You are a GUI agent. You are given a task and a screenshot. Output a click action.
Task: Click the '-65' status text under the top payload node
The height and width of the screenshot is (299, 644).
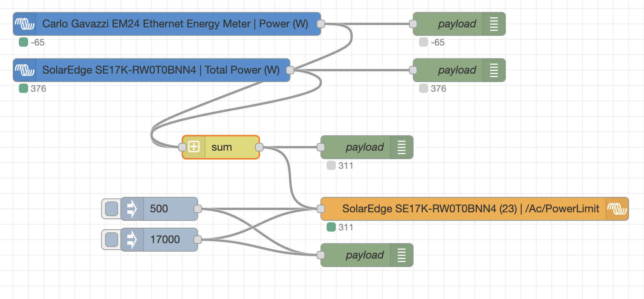pos(438,42)
